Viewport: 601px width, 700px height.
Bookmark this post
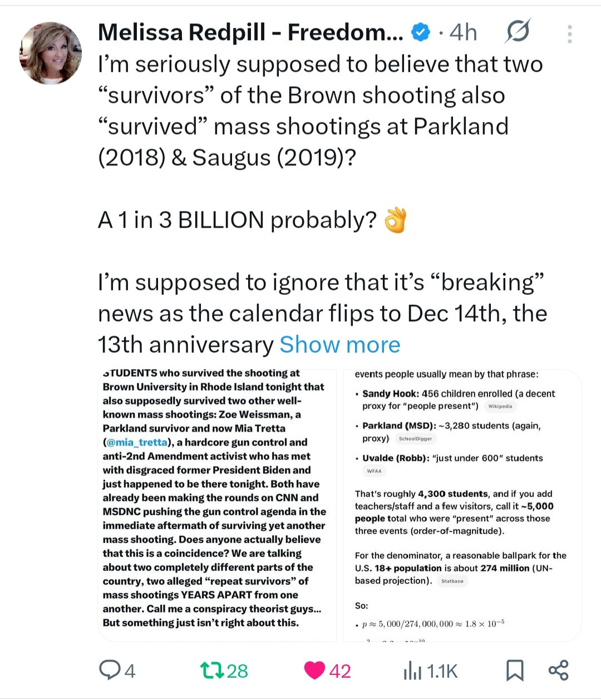tap(515, 670)
